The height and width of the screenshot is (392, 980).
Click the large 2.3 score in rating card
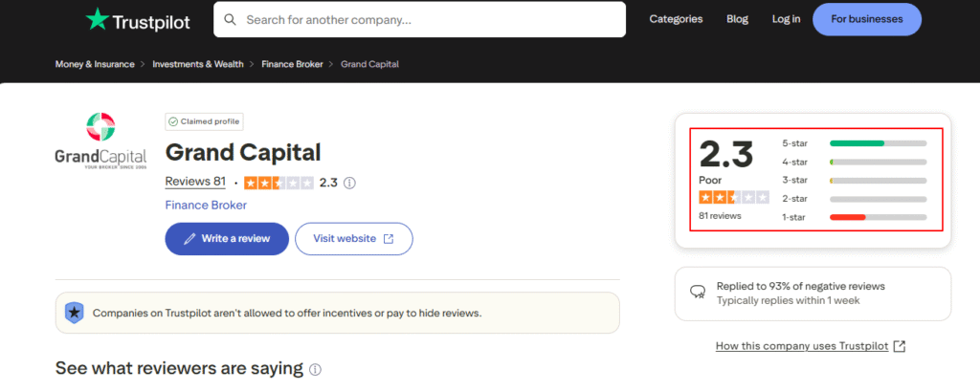(726, 154)
